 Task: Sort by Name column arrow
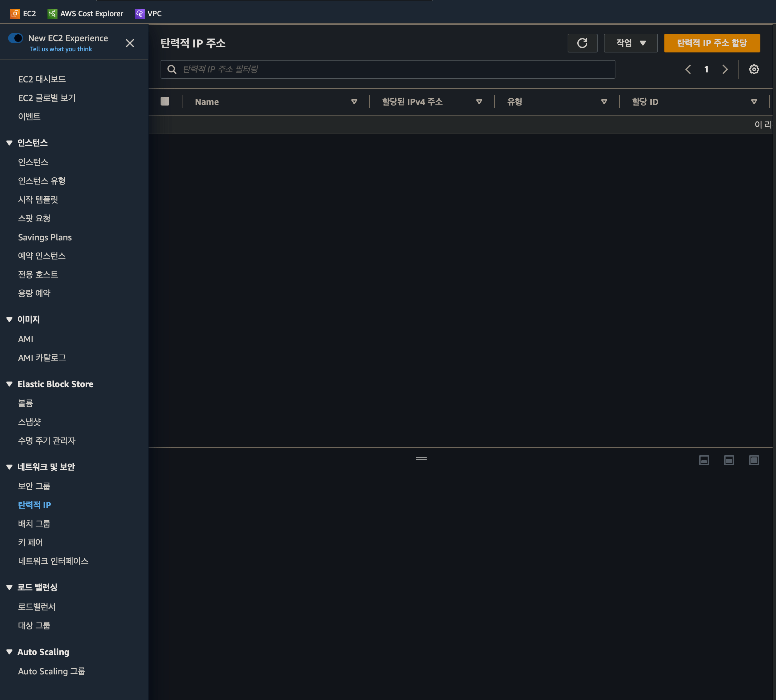pyautogui.click(x=354, y=102)
